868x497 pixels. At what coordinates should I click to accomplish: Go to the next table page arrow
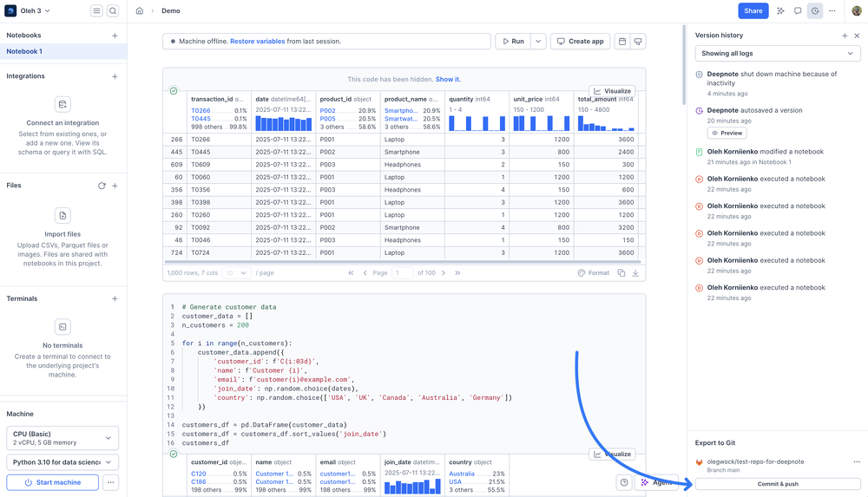444,273
